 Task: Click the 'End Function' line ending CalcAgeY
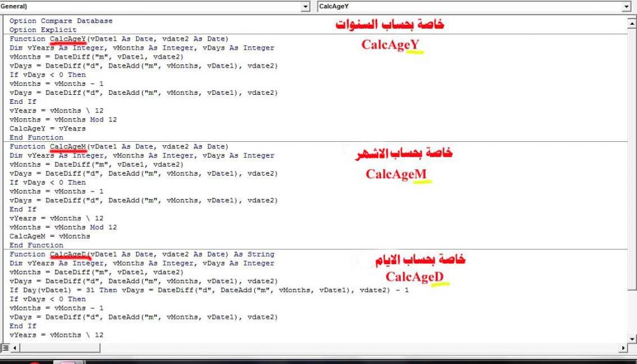(36, 137)
